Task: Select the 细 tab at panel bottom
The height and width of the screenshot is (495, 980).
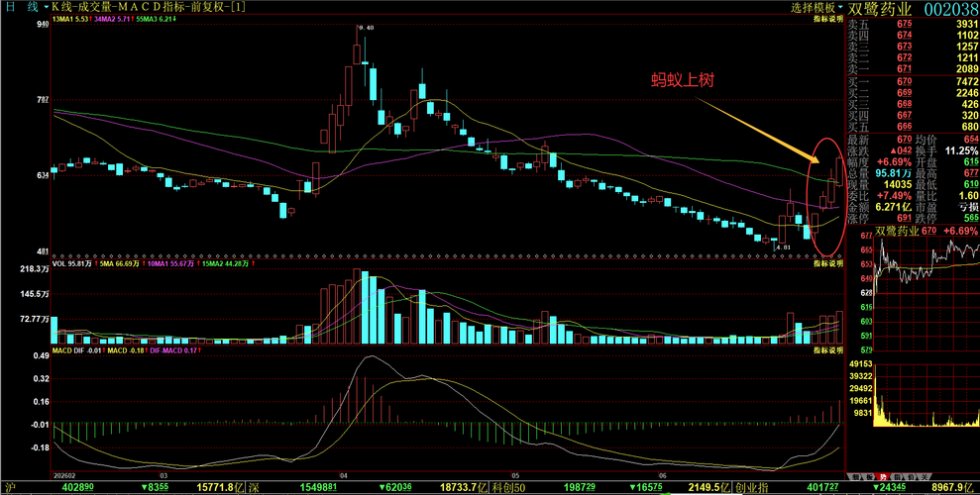Action: coord(855,477)
